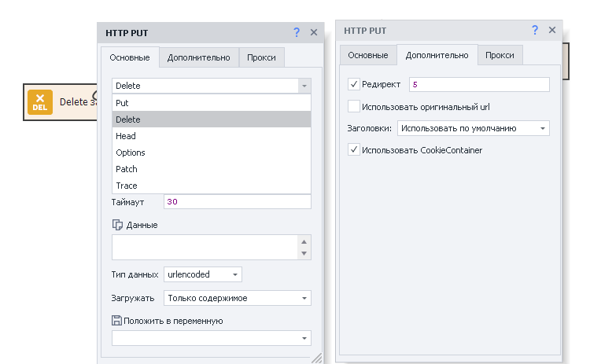The width and height of the screenshot is (590, 364).
Task: Switch to Основные tab in the right window
Action: [x=368, y=55]
